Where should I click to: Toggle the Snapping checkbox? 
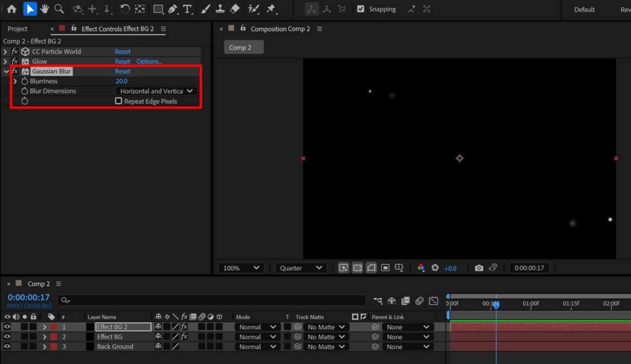pos(360,9)
